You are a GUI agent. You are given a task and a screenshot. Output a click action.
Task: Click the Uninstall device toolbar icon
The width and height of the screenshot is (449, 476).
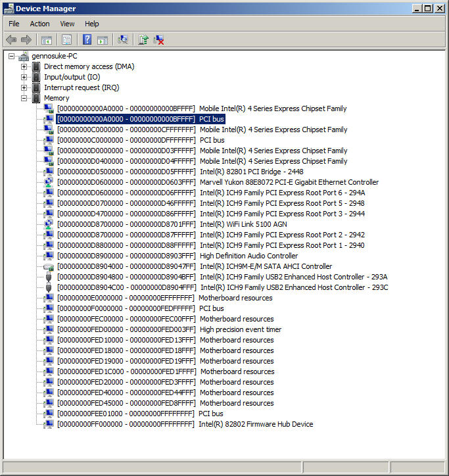click(x=159, y=40)
